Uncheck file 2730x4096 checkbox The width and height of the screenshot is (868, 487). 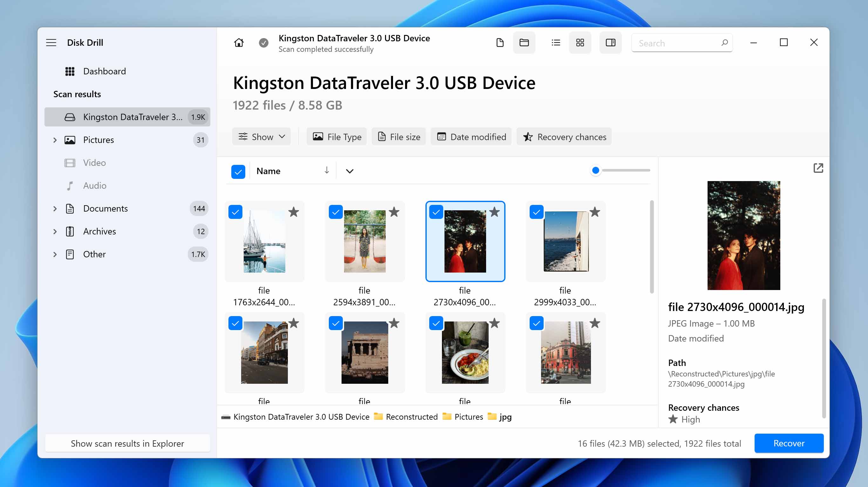[436, 212]
